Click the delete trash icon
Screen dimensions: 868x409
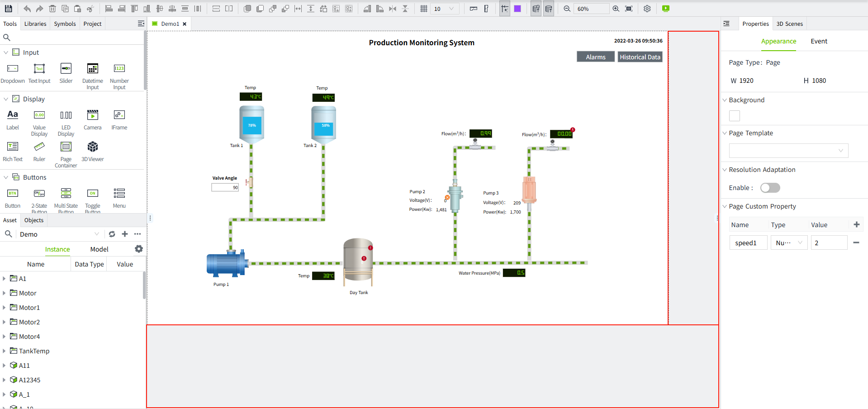pyautogui.click(x=52, y=9)
